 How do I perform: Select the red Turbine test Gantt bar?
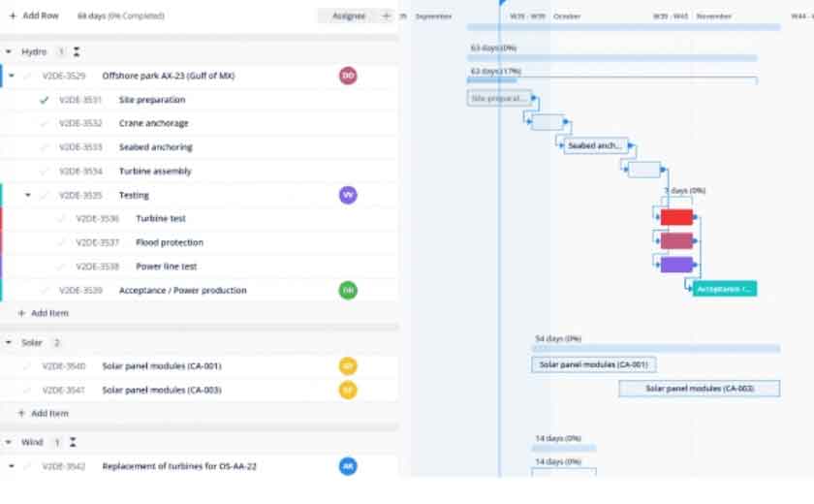tap(676, 217)
